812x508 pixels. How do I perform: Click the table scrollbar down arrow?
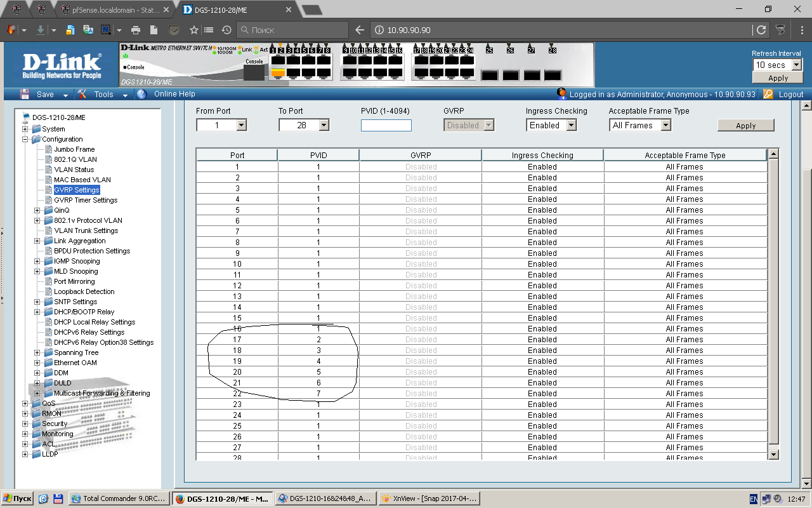[x=773, y=454]
